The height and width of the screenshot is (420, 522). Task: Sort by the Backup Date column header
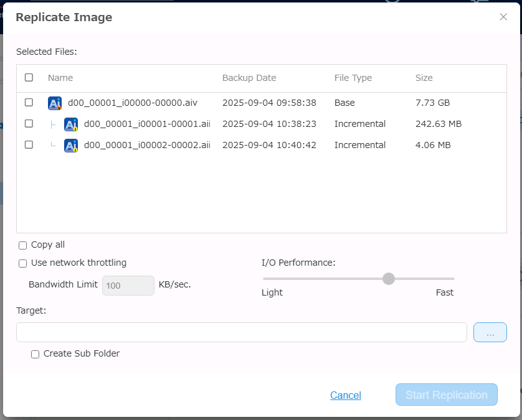tap(249, 78)
